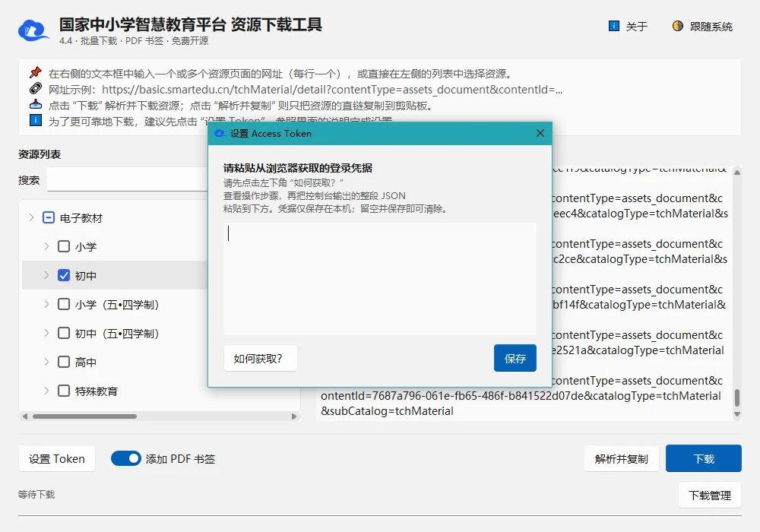Focus the token JSON text area

tap(380, 279)
